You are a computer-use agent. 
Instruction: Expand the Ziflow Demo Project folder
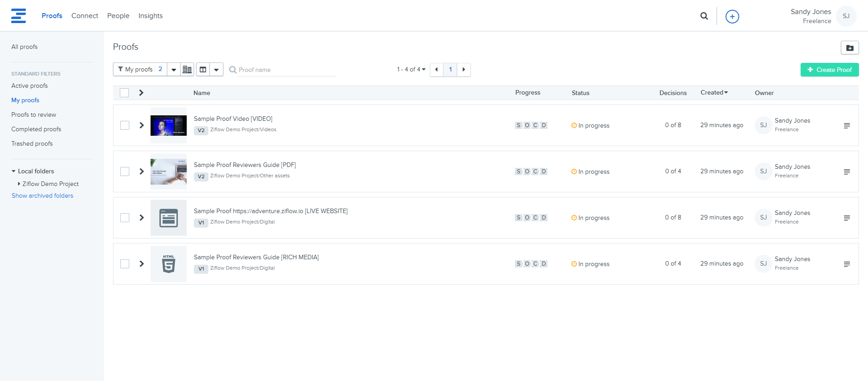(x=19, y=184)
